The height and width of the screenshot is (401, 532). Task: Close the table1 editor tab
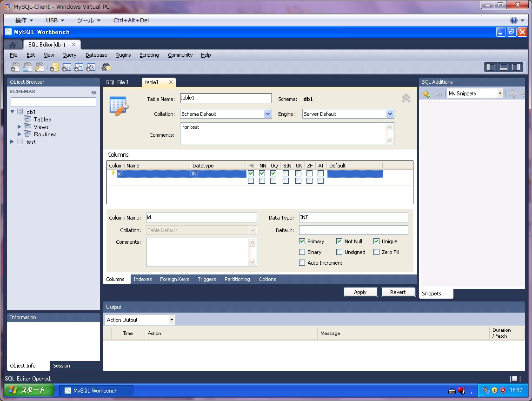tap(171, 82)
